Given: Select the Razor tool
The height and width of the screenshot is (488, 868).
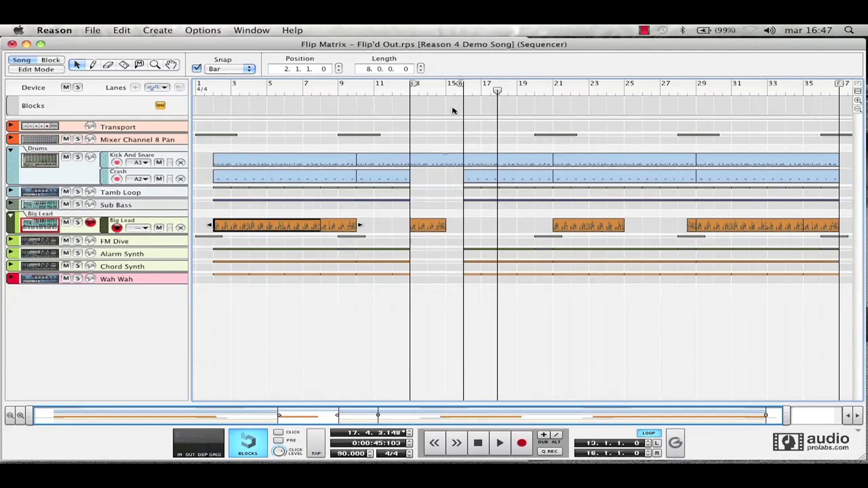Looking at the screenshot, I should (x=124, y=65).
